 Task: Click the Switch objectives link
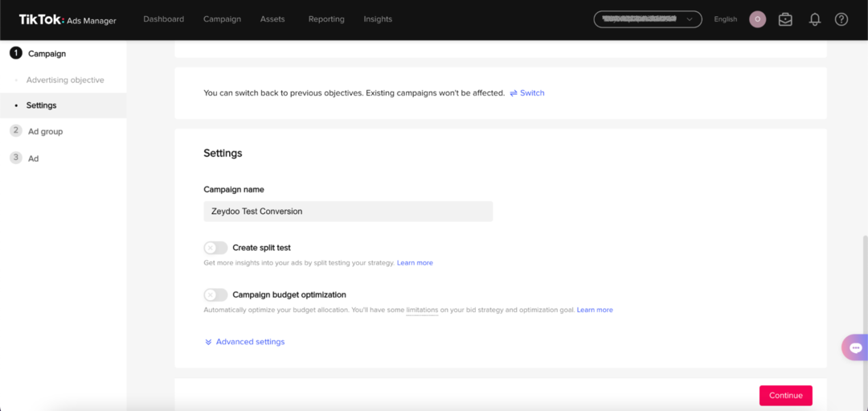coord(527,93)
